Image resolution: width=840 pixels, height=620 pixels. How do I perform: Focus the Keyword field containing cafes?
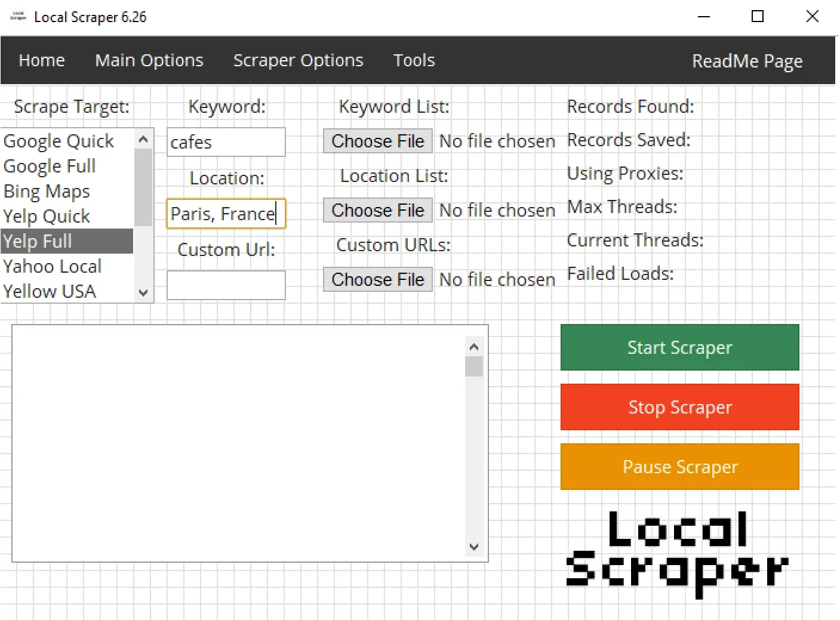click(x=226, y=142)
